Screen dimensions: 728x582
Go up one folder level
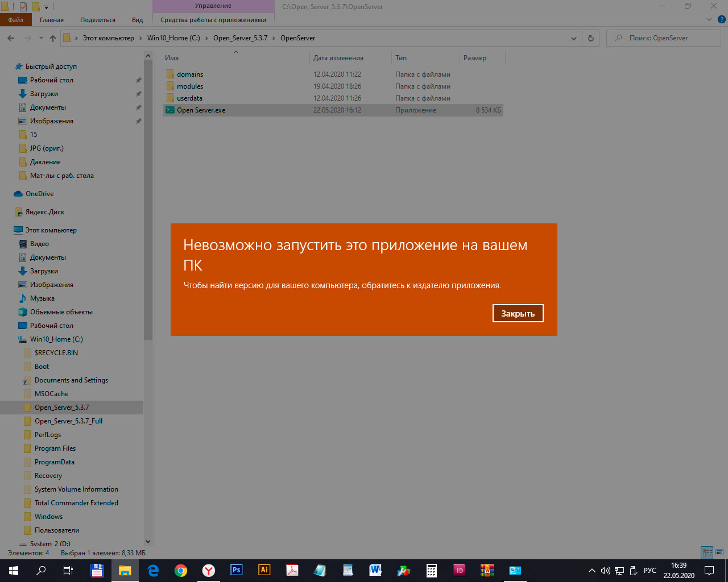pos(53,38)
